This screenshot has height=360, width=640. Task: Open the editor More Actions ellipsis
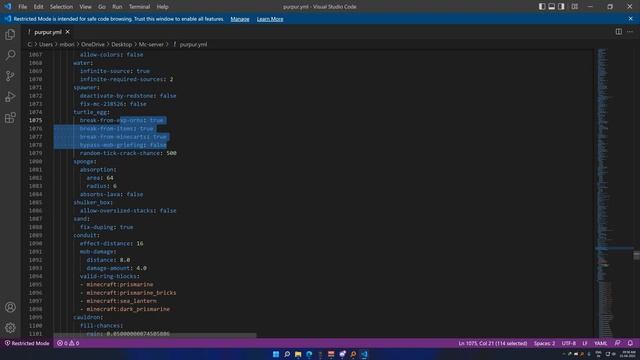pos(630,32)
